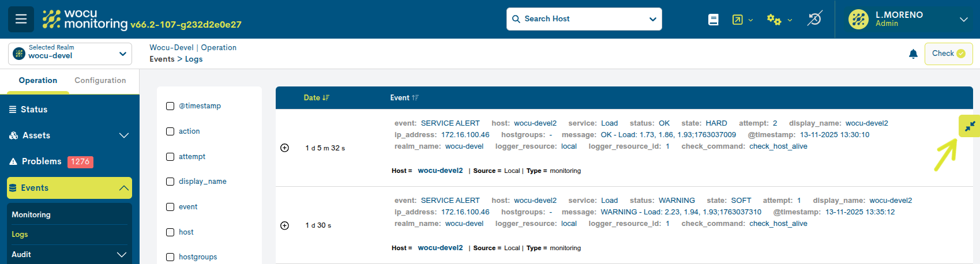Click the disabled auto-refresh icon
The width and height of the screenshot is (980, 264).
[814, 19]
